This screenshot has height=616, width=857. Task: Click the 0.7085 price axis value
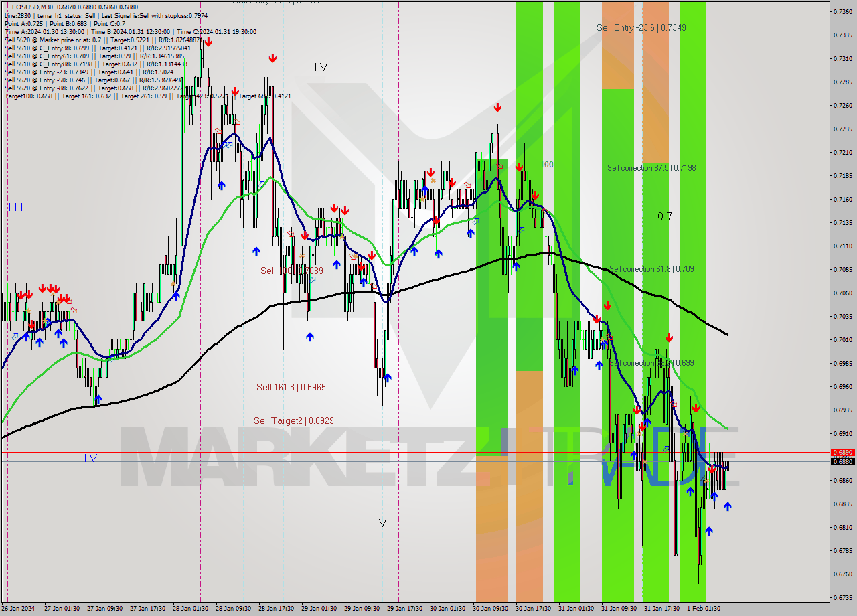click(x=842, y=270)
